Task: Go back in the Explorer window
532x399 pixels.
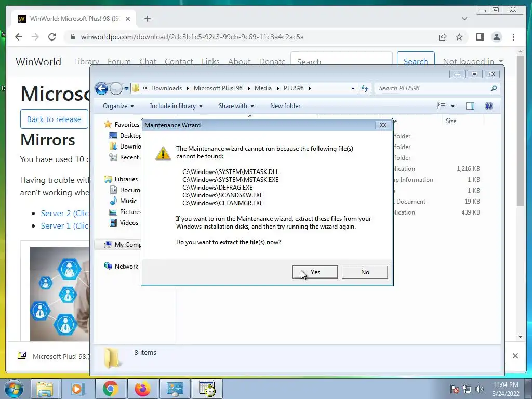Action: point(101,88)
